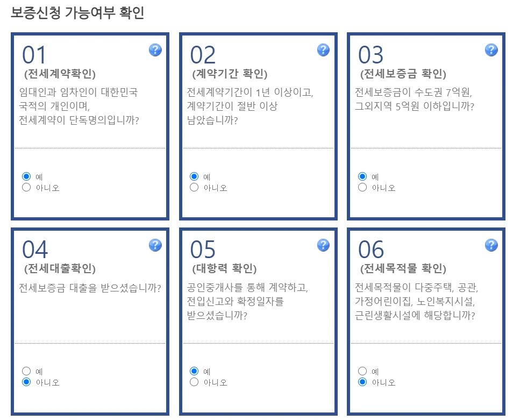Open help for card 04 전세대출확인

pyautogui.click(x=155, y=245)
